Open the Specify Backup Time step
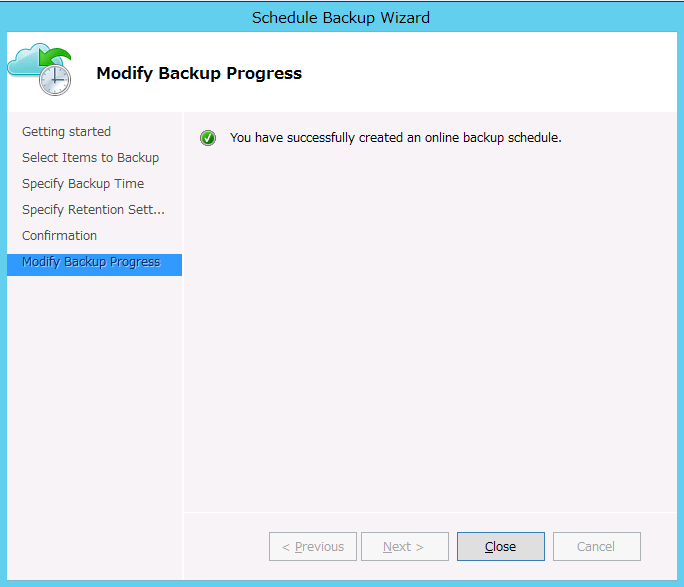The image size is (684, 587). click(83, 184)
